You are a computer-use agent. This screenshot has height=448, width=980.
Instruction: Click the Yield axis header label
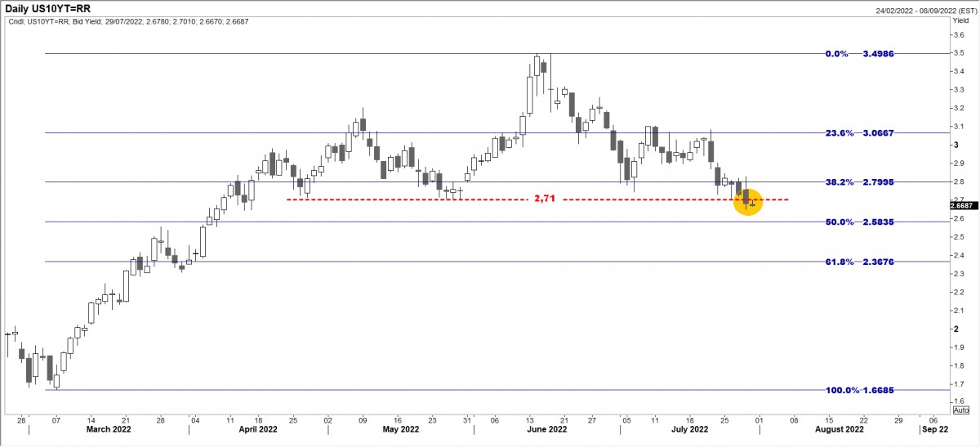coord(961,24)
